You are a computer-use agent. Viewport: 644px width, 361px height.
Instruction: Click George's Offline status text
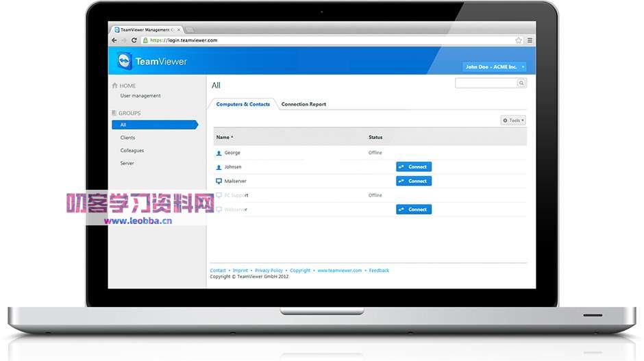[375, 153]
